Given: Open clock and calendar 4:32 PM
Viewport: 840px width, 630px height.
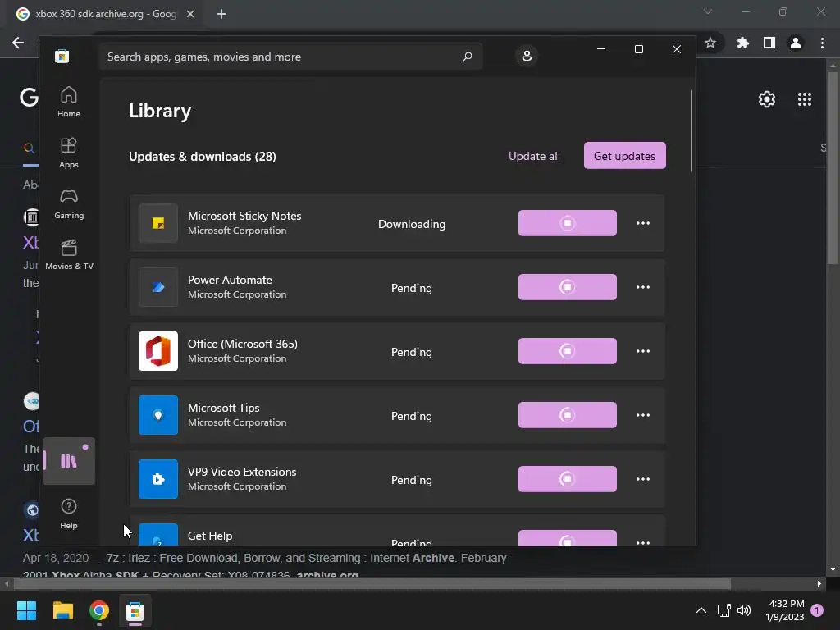Looking at the screenshot, I should tap(785, 610).
